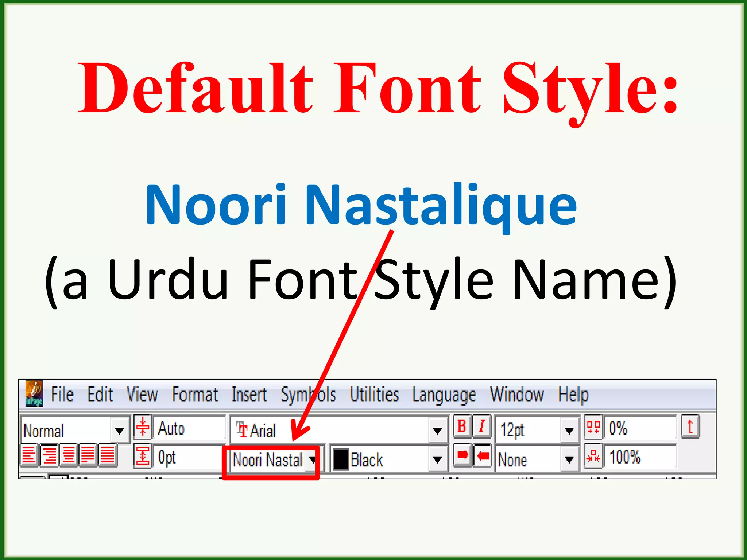The height and width of the screenshot is (560, 747).
Task: Click the Normal style name field
Action: pyautogui.click(x=66, y=431)
